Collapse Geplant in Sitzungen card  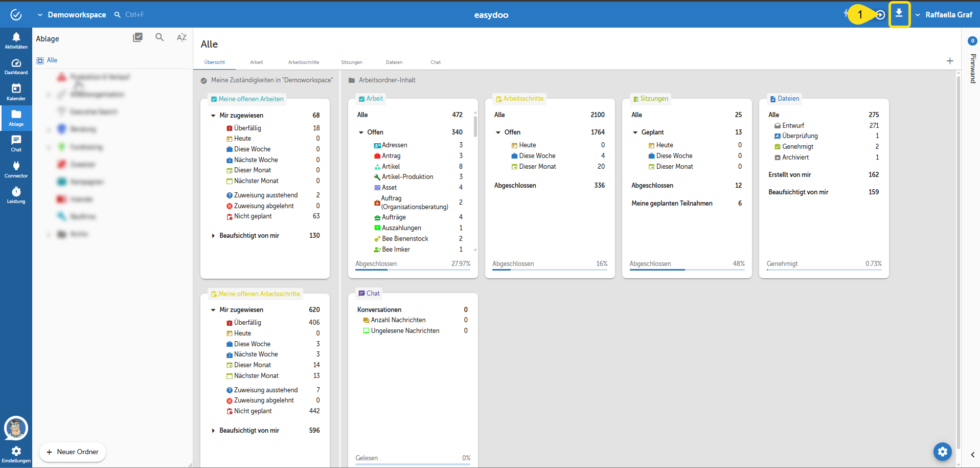[635, 132]
